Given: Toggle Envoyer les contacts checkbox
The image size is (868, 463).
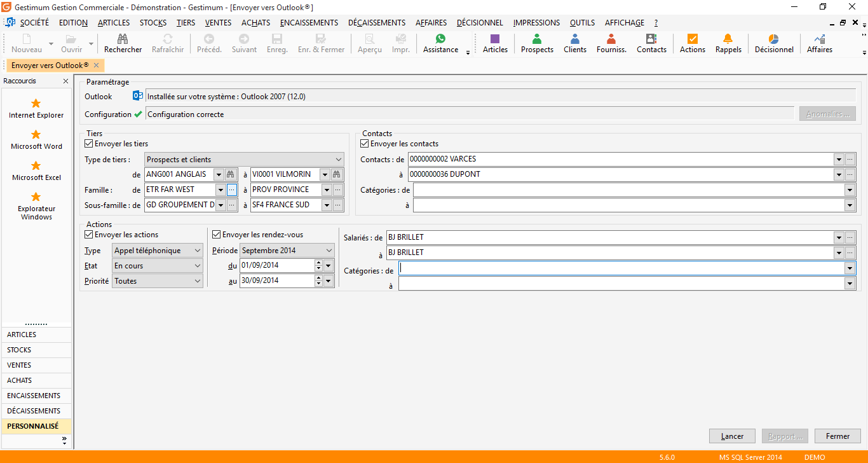Looking at the screenshot, I should 364,144.
